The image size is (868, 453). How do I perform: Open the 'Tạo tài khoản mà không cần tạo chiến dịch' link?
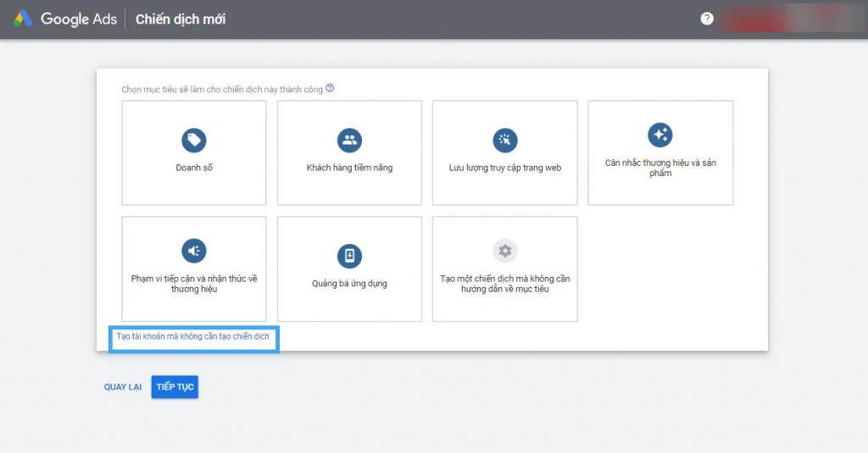192,337
